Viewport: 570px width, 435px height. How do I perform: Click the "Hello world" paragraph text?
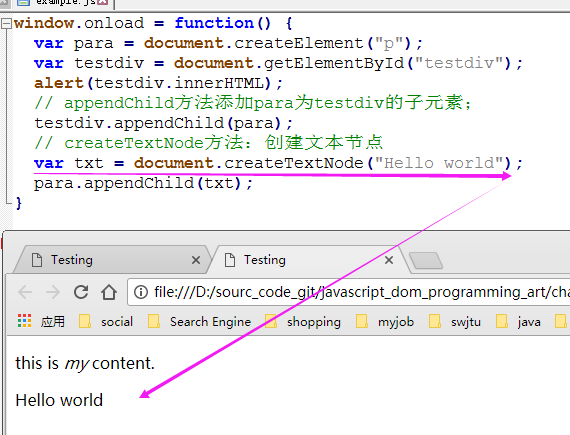pyautogui.click(x=59, y=400)
